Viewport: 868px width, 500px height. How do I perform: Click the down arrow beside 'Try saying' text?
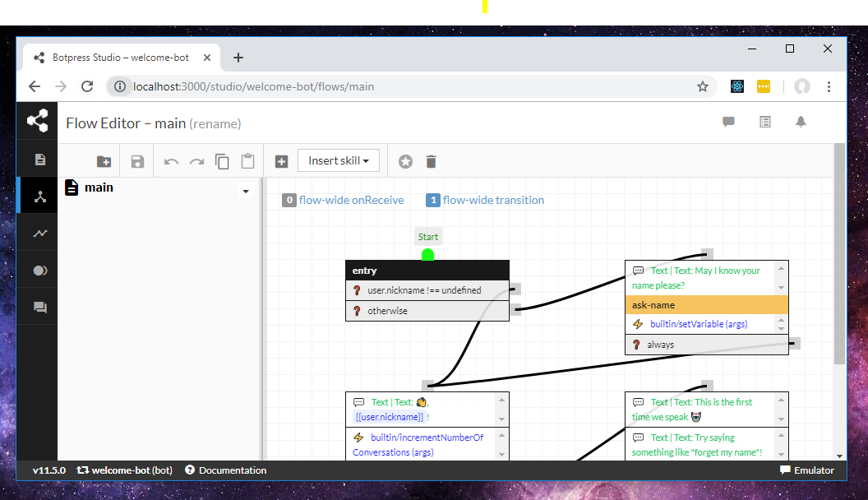click(x=781, y=454)
